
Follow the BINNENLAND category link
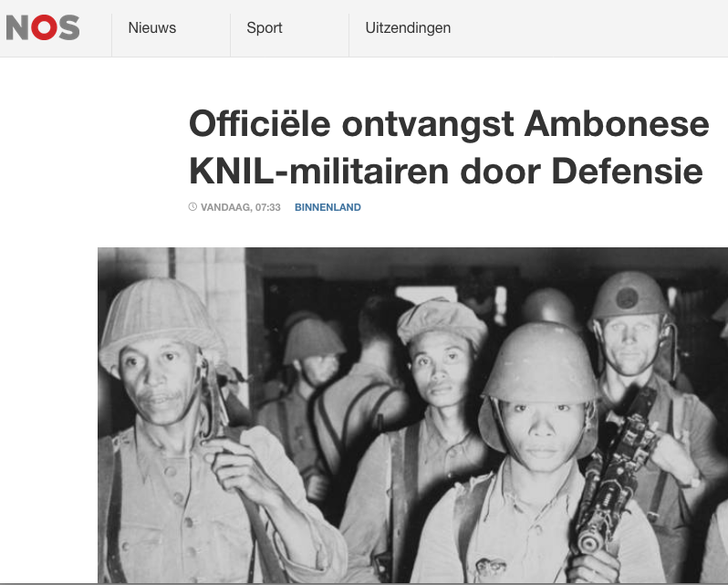coord(328,207)
